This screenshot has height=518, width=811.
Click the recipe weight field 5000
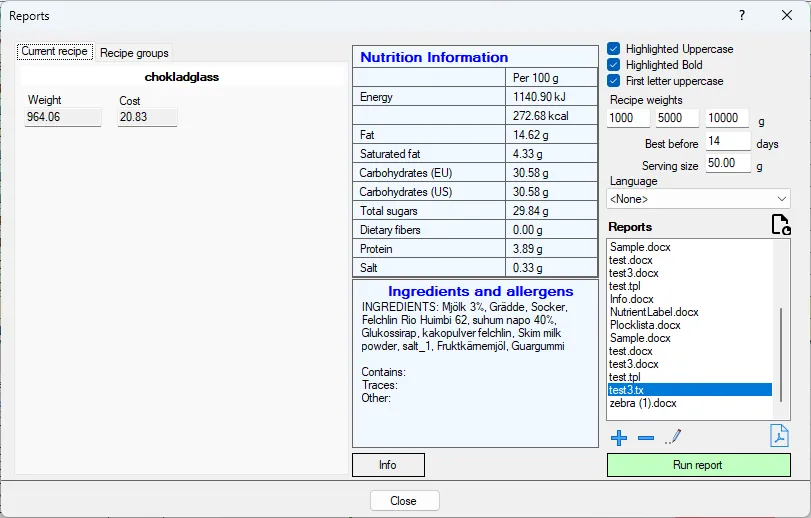click(x=677, y=118)
